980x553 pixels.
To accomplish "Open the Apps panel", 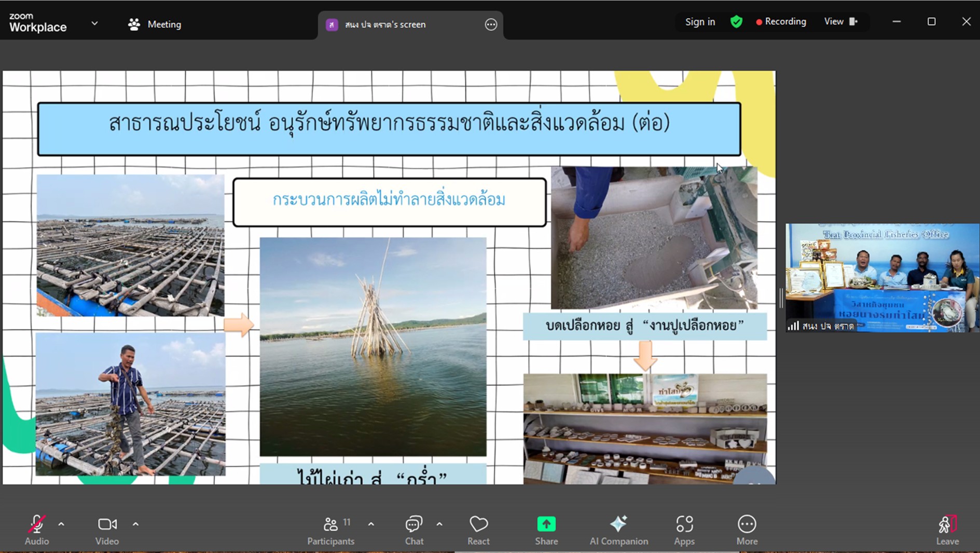I will point(684,530).
